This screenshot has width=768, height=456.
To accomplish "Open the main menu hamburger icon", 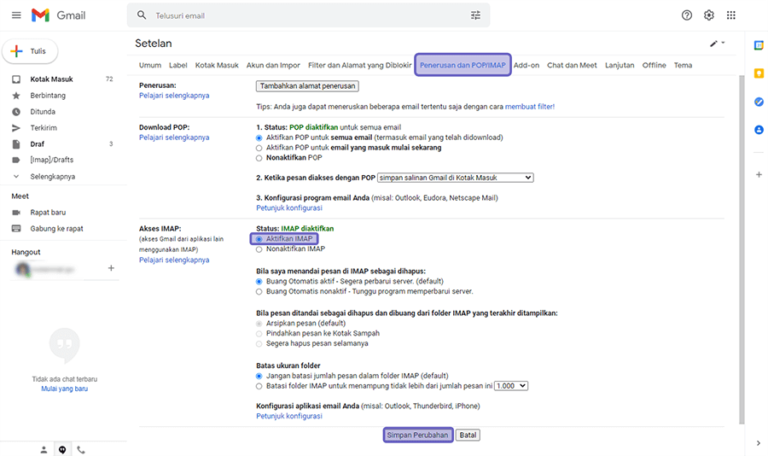I will point(16,15).
